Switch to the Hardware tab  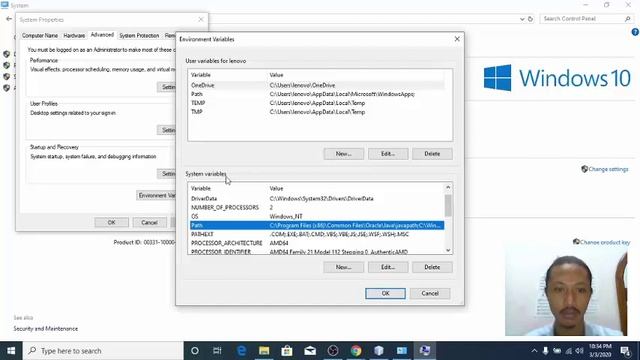pyautogui.click(x=74, y=36)
